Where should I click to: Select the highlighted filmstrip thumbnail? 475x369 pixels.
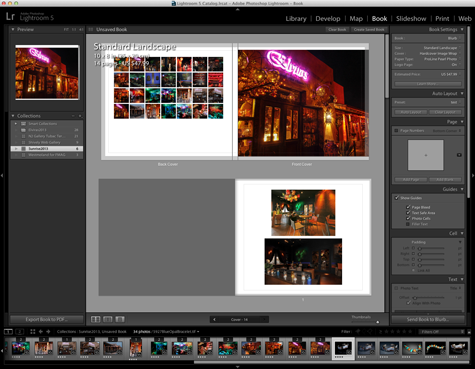343,348
